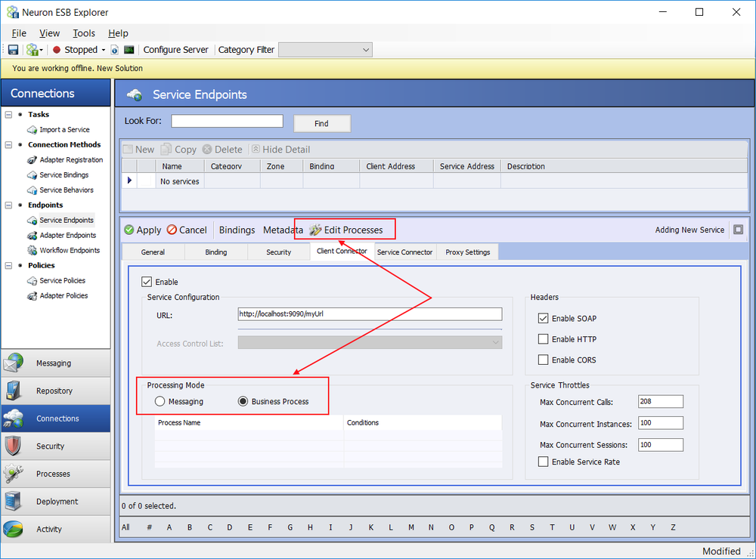
Task: Click the Copy service toolbar icon
Action: (178, 150)
